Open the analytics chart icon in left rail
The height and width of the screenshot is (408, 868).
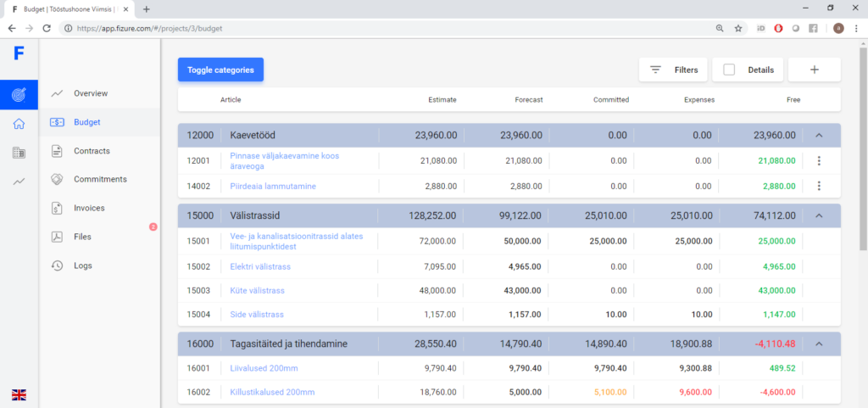19,181
